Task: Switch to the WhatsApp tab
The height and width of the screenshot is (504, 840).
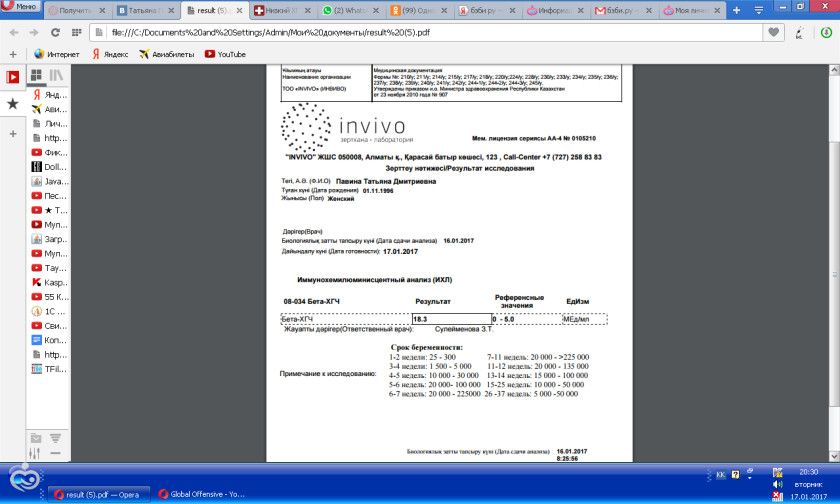Action: click(350, 10)
